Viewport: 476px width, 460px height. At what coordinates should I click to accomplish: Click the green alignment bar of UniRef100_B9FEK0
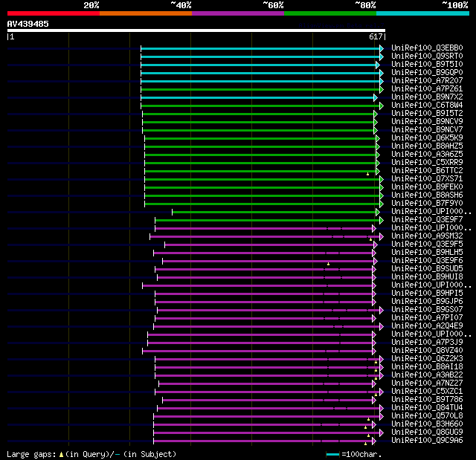pos(263,188)
